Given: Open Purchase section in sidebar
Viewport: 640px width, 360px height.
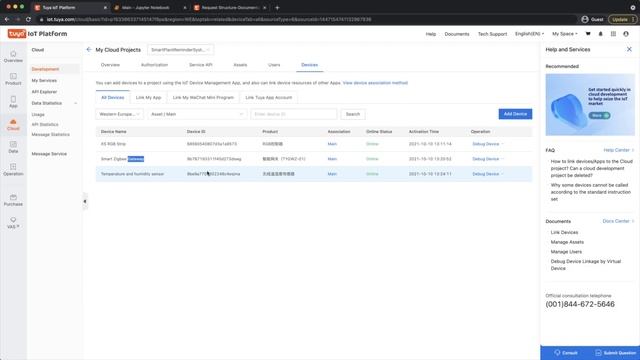Looking at the screenshot, I should tap(13, 200).
